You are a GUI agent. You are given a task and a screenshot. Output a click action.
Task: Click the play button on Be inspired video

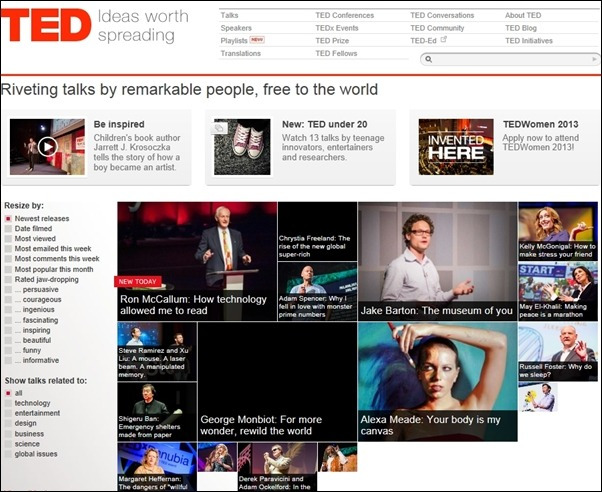click(x=48, y=147)
